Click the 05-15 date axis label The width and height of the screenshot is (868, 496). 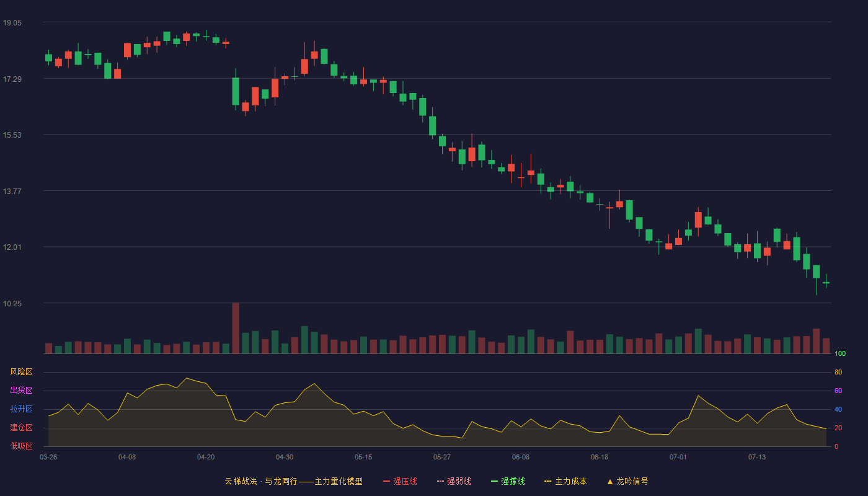tap(363, 457)
